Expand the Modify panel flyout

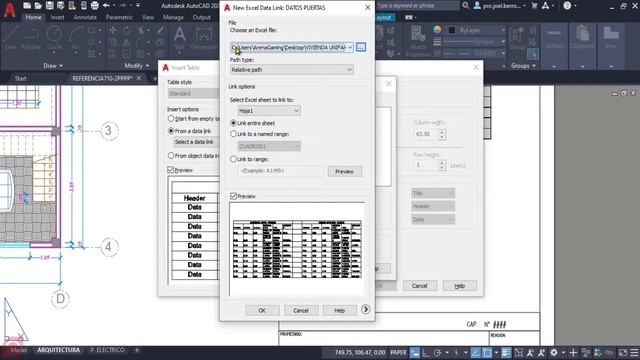136,66
